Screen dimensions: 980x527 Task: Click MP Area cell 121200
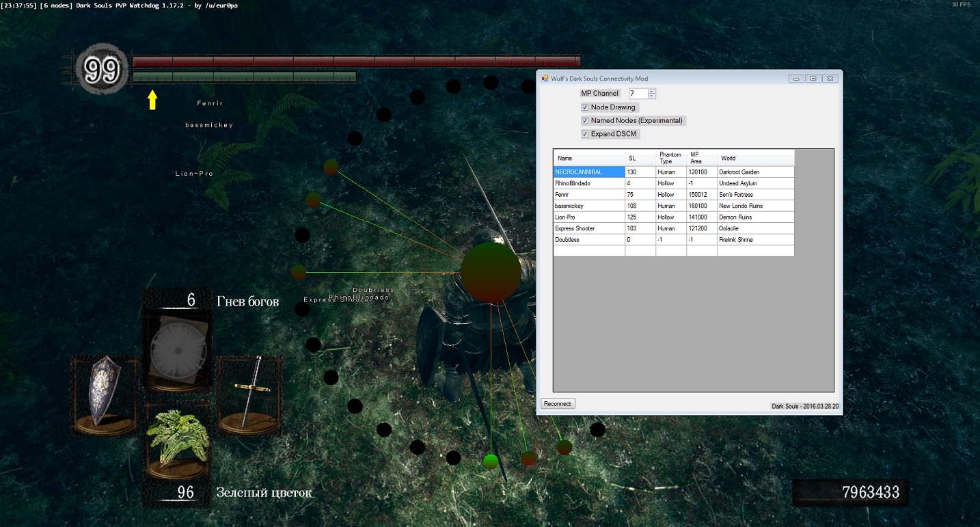pyautogui.click(x=702, y=228)
